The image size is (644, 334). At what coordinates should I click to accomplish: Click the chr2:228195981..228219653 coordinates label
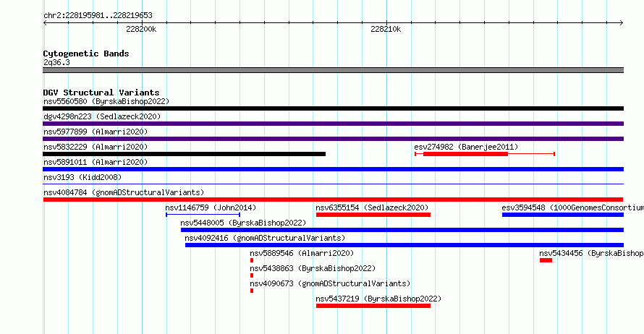pyautogui.click(x=98, y=15)
